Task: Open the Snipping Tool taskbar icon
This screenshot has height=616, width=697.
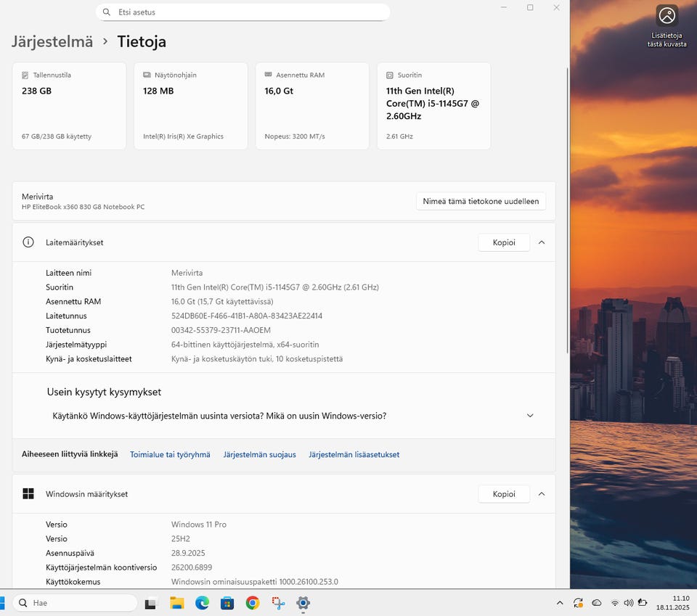Action: coord(278,603)
